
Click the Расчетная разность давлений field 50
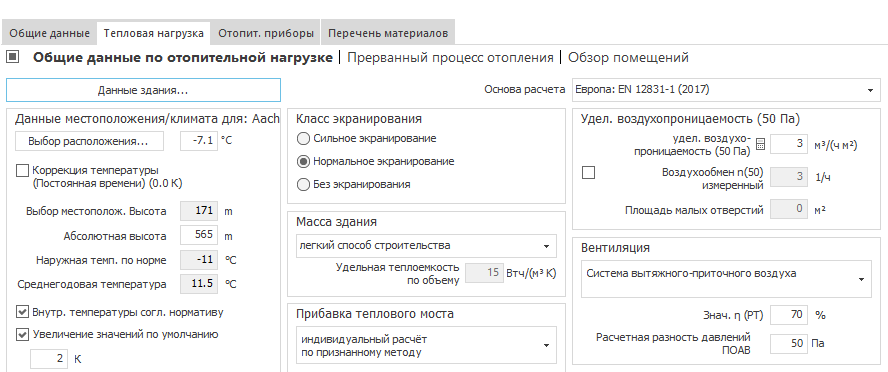pos(789,343)
